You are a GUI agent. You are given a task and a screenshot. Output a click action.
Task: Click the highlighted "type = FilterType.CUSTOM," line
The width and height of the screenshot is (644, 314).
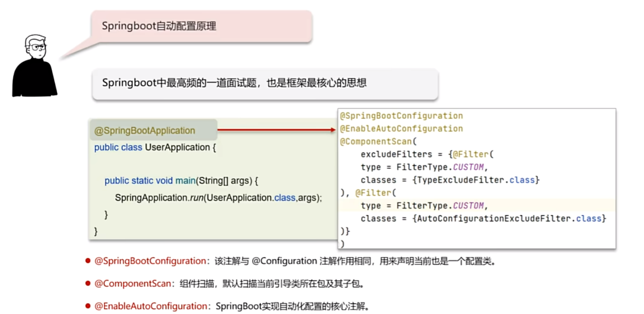tap(424, 206)
